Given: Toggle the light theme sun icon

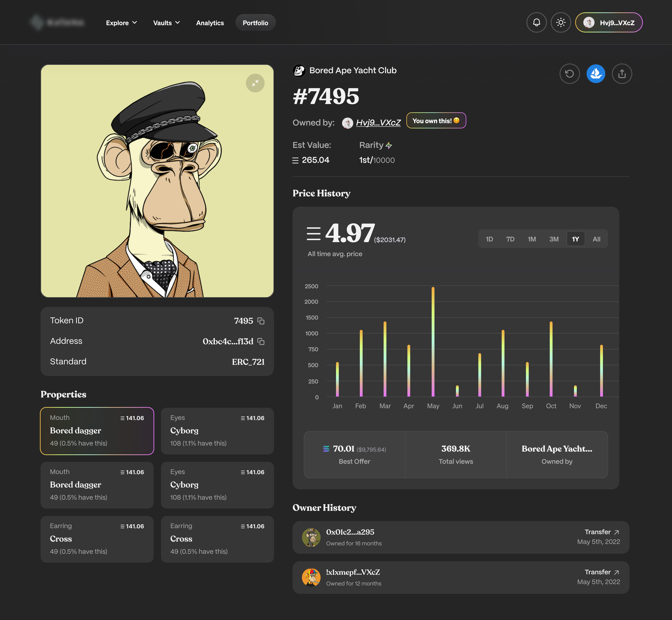Looking at the screenshot, I should coord(561,23).
